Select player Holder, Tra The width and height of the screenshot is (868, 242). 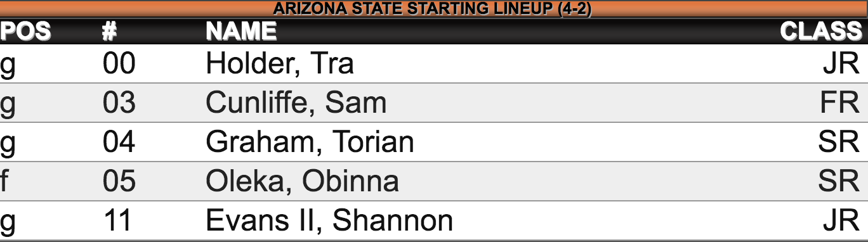point(280,64)
